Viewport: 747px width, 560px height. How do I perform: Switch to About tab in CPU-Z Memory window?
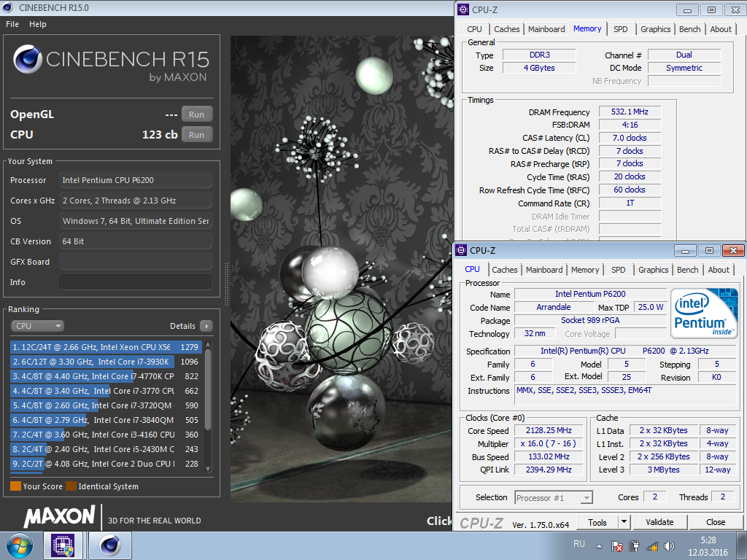[x=720, y=29]
